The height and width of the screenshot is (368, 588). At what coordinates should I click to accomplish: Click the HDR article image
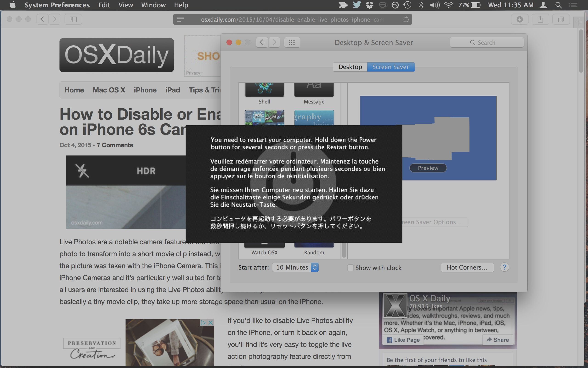[x=126, y=192]
